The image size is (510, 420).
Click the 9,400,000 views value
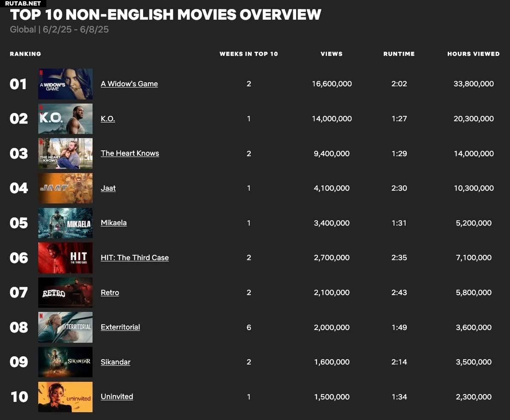[332, 153]
